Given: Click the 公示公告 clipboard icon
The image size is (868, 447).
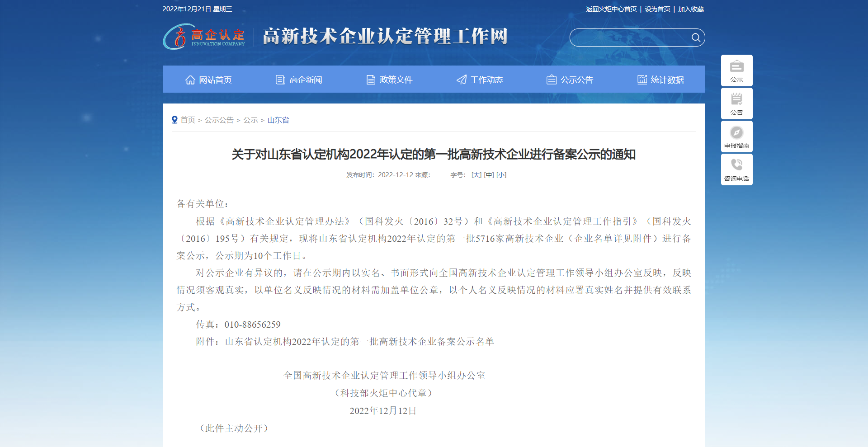Looking at the screenshot, I should [x=552, y=79].
